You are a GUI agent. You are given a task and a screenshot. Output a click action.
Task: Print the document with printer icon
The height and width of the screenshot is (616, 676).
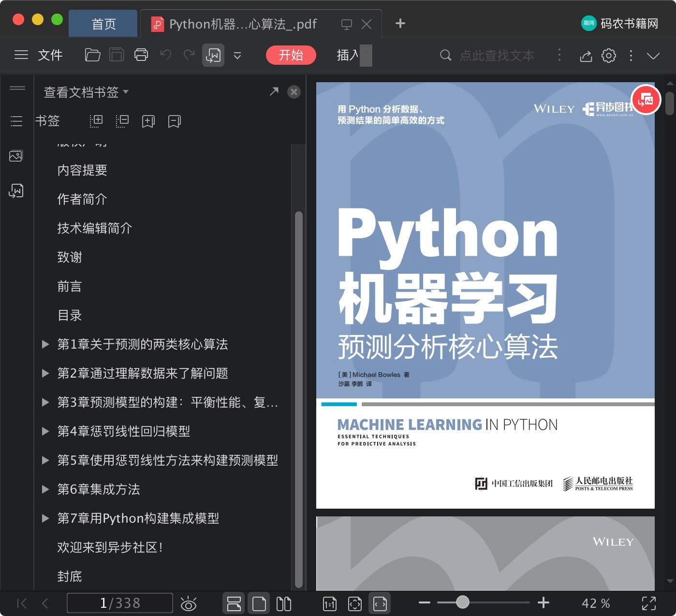point(141,55)
